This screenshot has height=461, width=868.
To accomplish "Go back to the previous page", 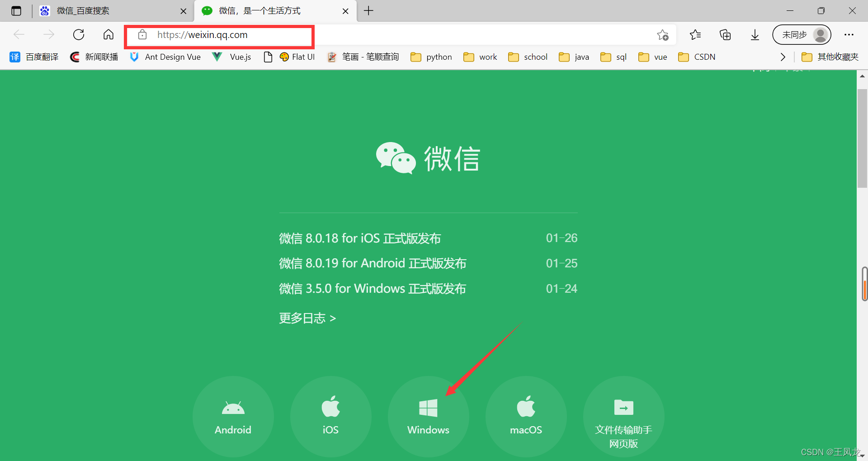I will (x=19, y=35).
